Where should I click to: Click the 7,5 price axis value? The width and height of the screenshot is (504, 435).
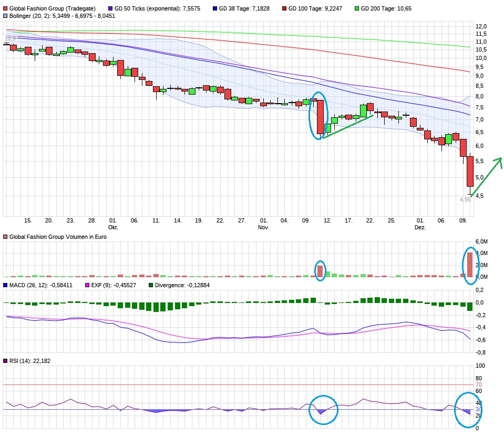[479, 107]
